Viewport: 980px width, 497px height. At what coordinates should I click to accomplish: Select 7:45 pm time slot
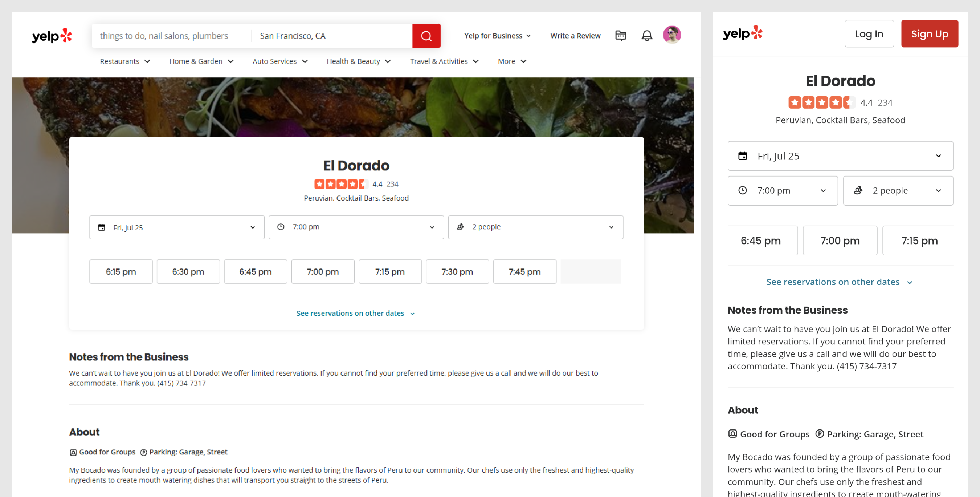(525, 272)
